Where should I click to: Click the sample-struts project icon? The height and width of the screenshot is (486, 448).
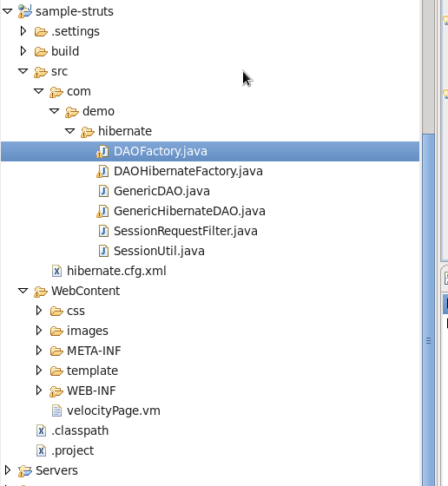[x=25, y=11]
